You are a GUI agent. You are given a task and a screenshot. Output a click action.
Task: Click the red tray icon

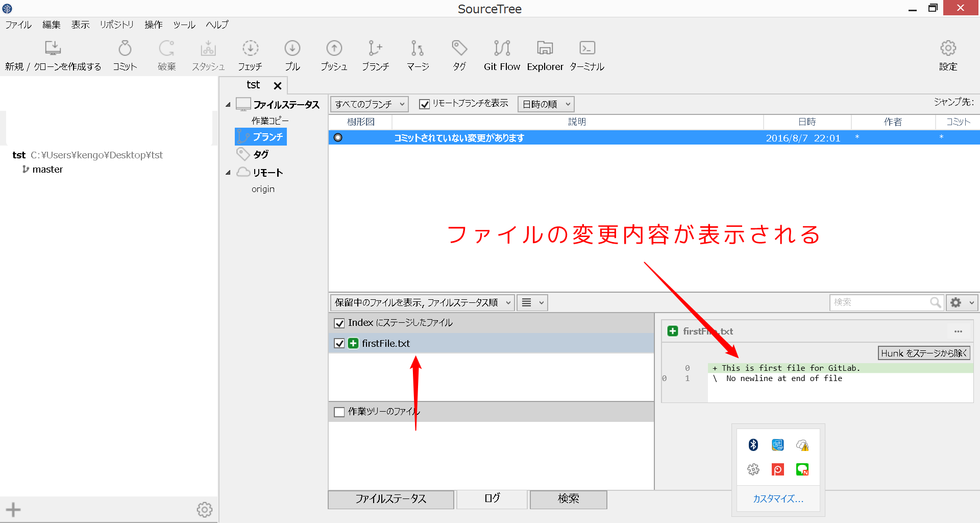[x=778, y=469]
